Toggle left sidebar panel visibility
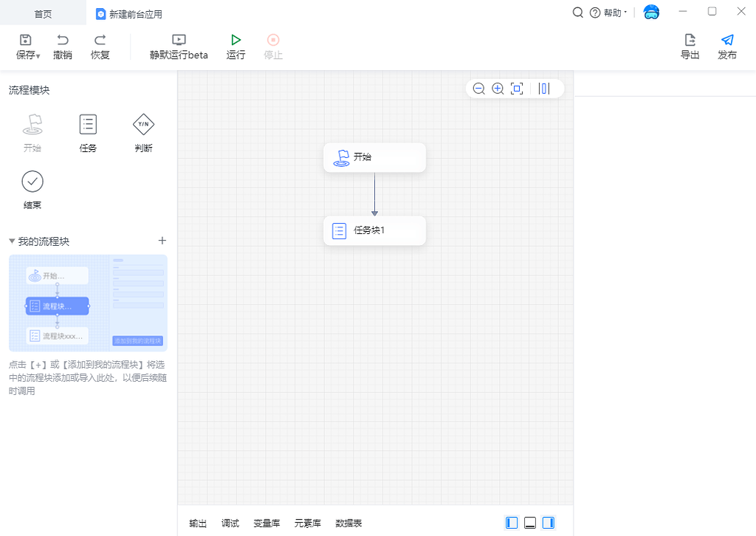This screenshot has height=536, width=756. pyautogui.click(x=512, y=523)
